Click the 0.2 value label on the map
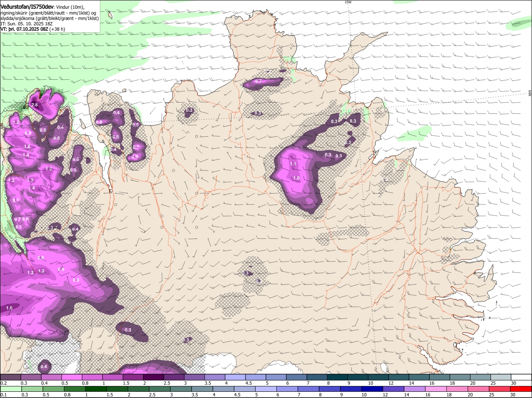Image resolution: width=532 pixels, height=398 pixels. 348,142
